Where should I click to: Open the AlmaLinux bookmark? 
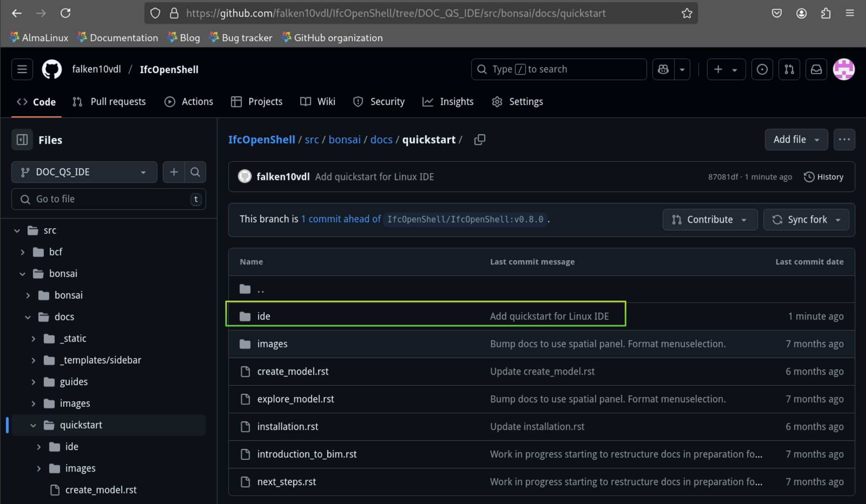[x=39, y=38]
